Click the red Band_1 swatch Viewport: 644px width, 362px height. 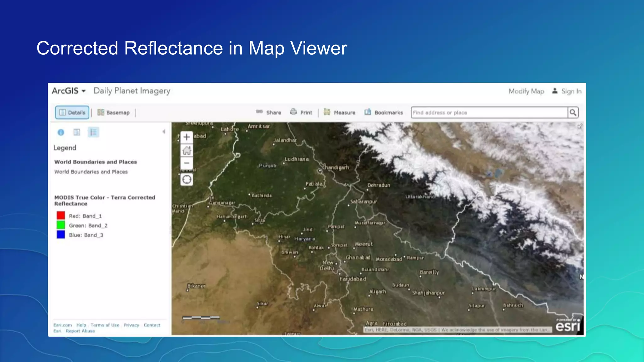point(61,216)
